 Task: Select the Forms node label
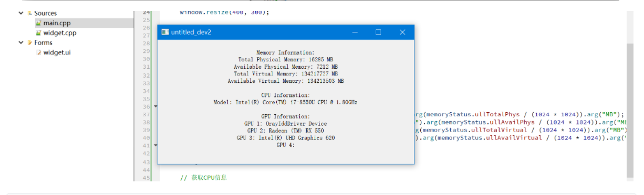44,42
